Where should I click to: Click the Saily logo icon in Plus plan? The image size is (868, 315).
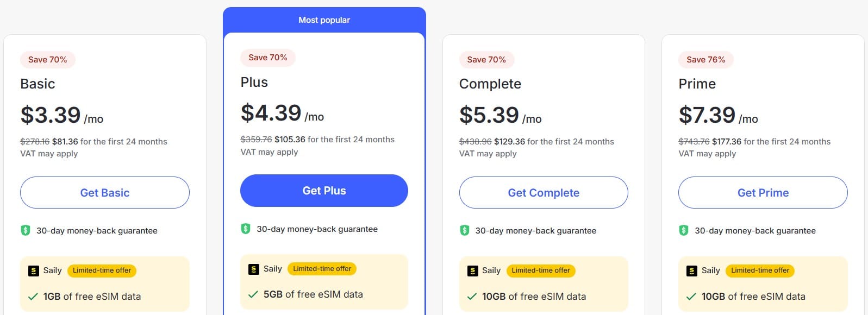coord(254,269)
